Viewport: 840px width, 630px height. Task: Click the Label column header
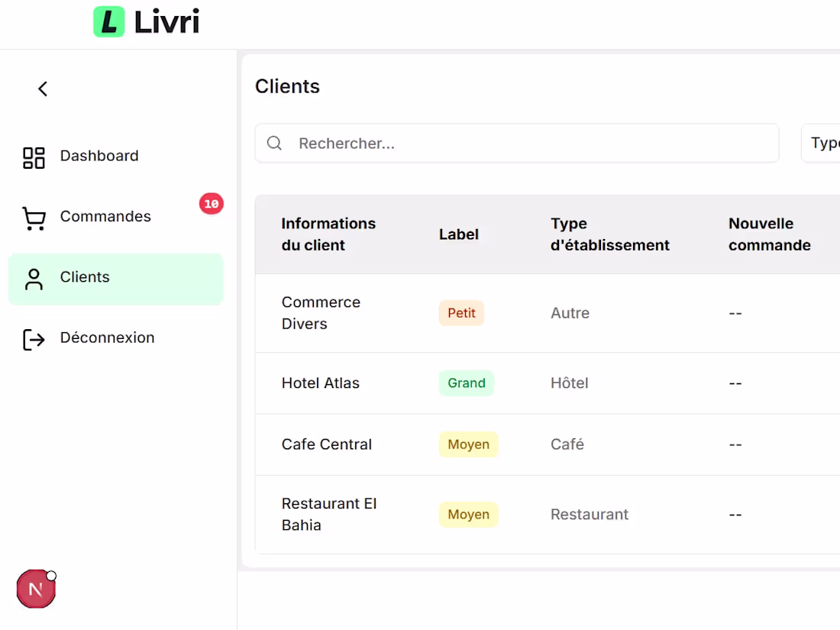click(459, 234)
